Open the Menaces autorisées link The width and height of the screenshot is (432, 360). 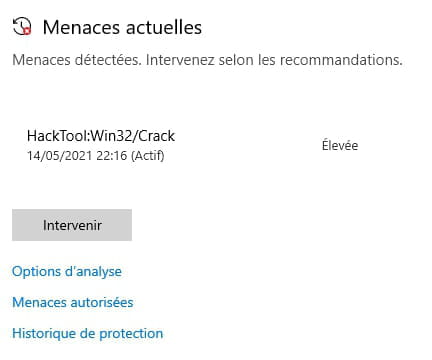tap(73, 302)
